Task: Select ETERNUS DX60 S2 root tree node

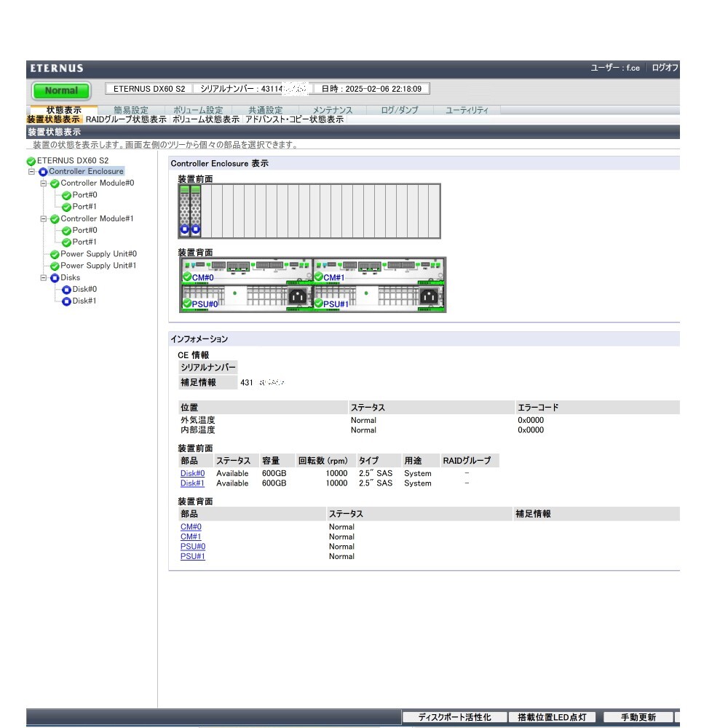Action: pyautogui.click(x=73, y=161)
